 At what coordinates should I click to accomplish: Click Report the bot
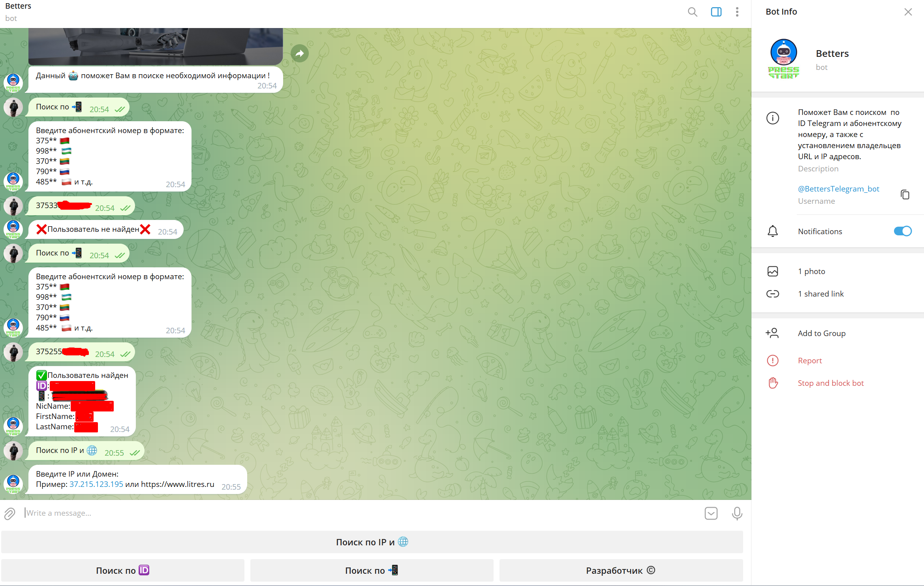click(809, 361)
